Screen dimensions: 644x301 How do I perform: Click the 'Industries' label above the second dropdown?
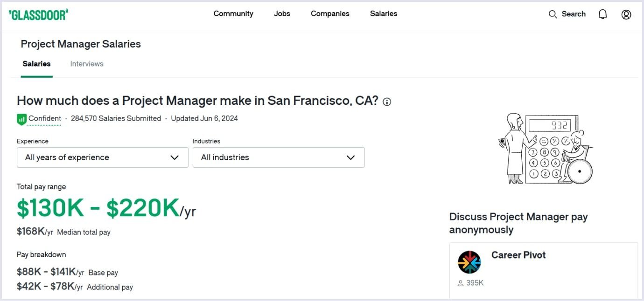(x=206, y=141)
